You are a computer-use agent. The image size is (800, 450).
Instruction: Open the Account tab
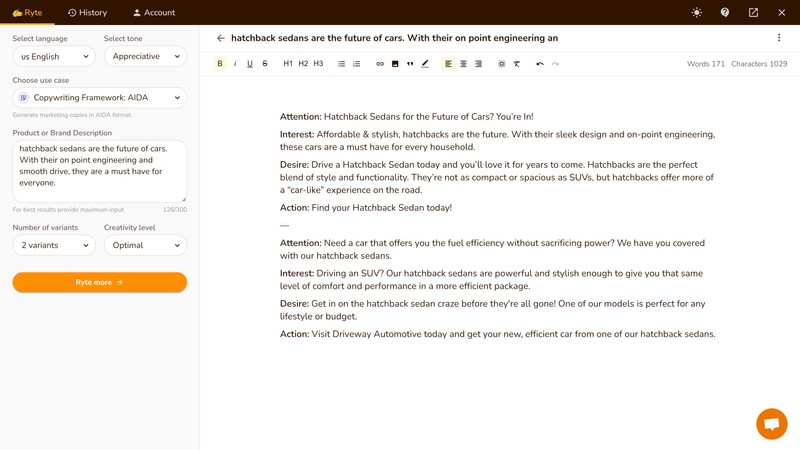[x=154, y=13]
